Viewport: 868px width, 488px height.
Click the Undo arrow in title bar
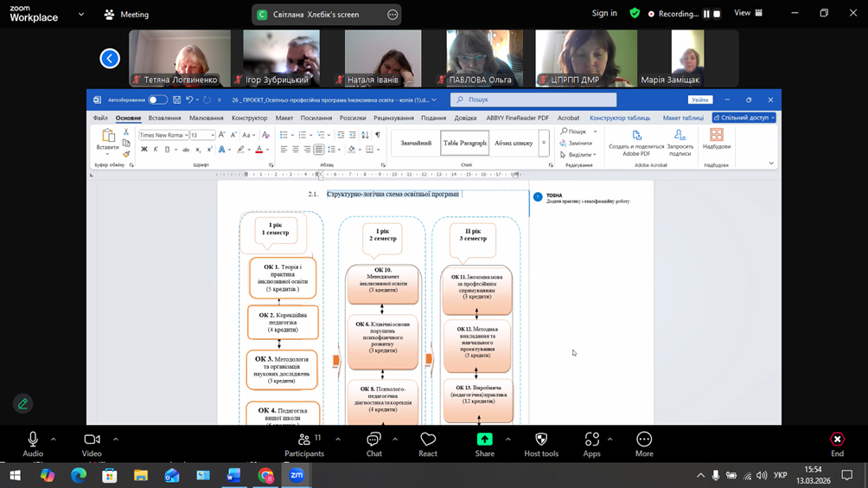pyautogui.click(x=189, y=100)
